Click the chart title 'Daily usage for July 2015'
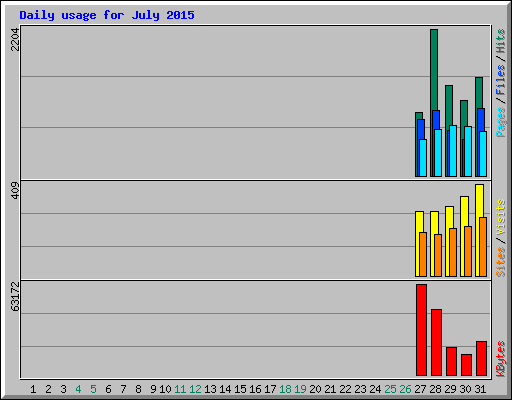This screenshot has width=512, height=400. click(107, 15)
